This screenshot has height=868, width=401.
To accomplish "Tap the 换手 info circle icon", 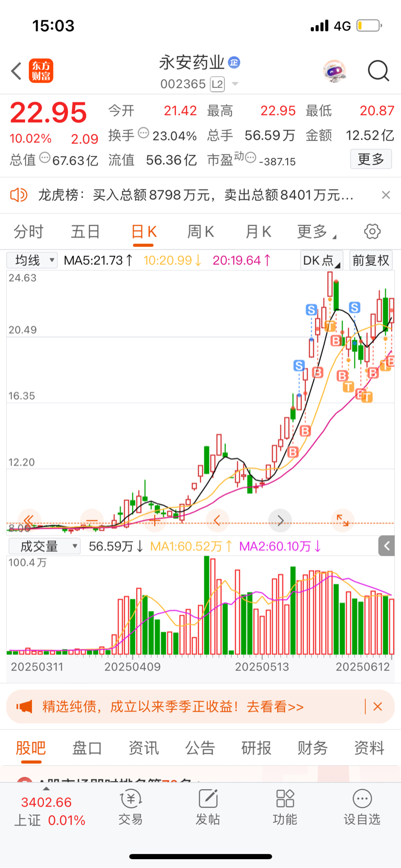I will click(x=143, y=134).
